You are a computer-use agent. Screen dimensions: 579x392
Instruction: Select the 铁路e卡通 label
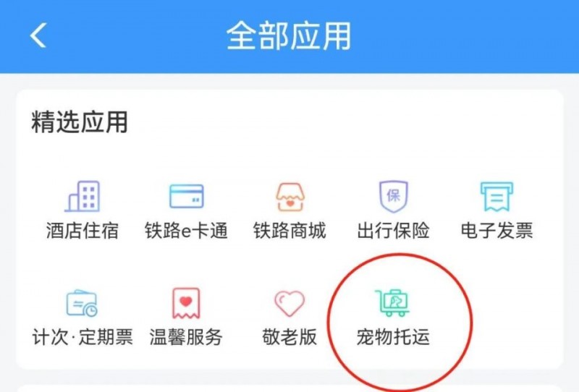click(x=186, y=231)
